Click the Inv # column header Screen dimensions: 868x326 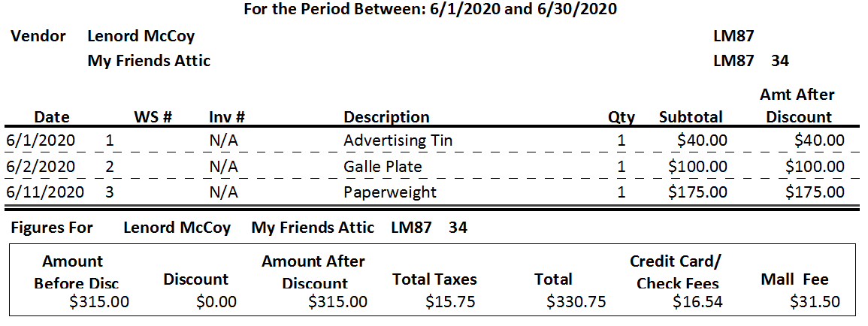click(x=227, y=116)
